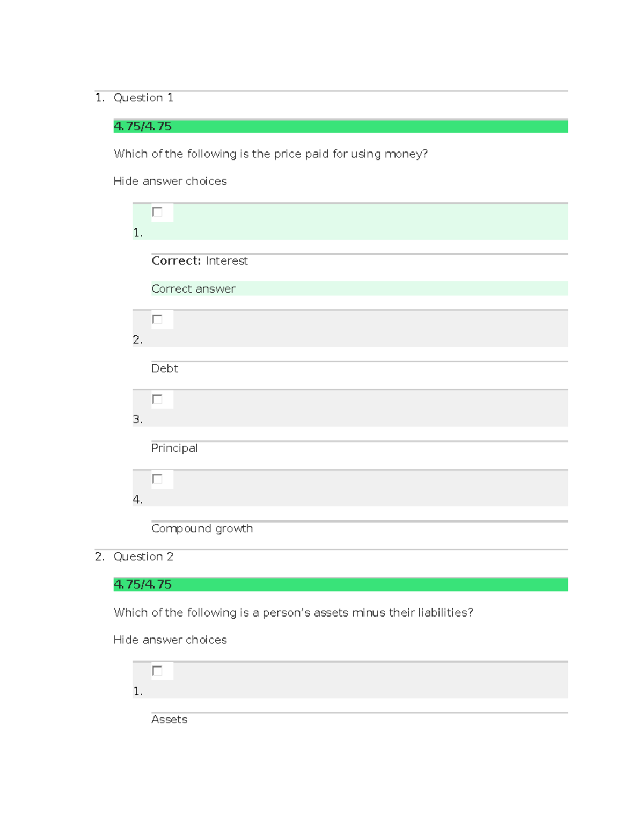644x834 pixels.
Task: Hide answer choices for Question 1
Action: [170, 182]
